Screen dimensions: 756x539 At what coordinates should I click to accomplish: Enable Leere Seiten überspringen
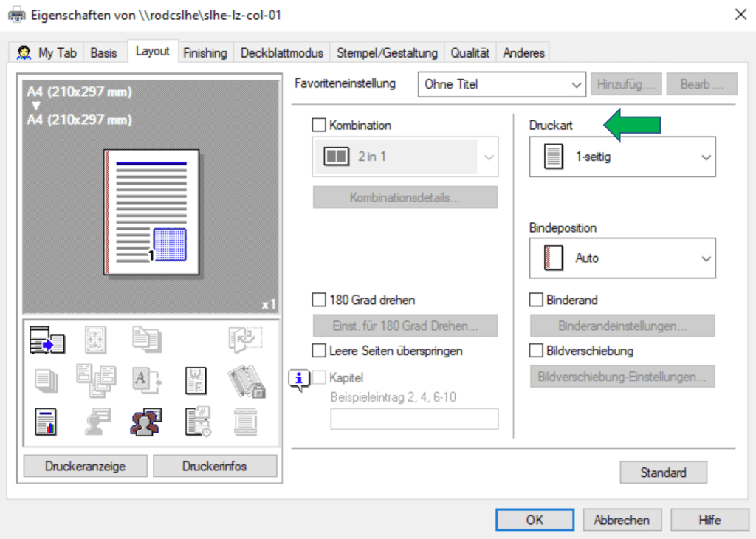(319, 351)
